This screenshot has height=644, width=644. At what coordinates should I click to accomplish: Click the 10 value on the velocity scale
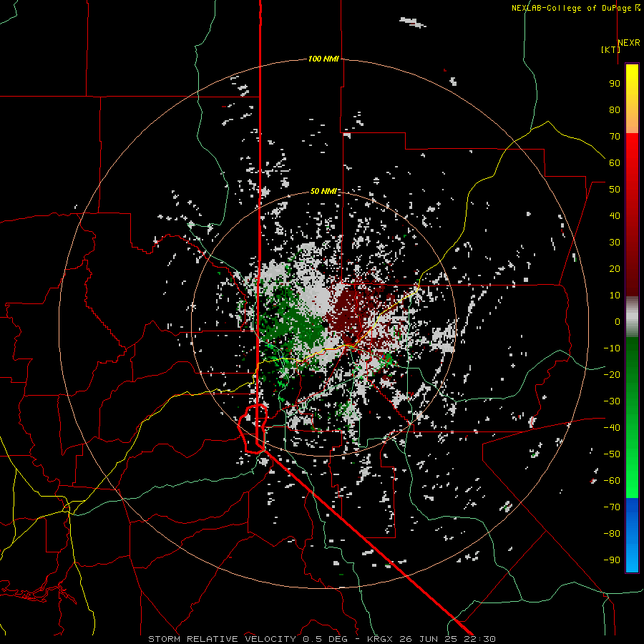tap(615, 296)
